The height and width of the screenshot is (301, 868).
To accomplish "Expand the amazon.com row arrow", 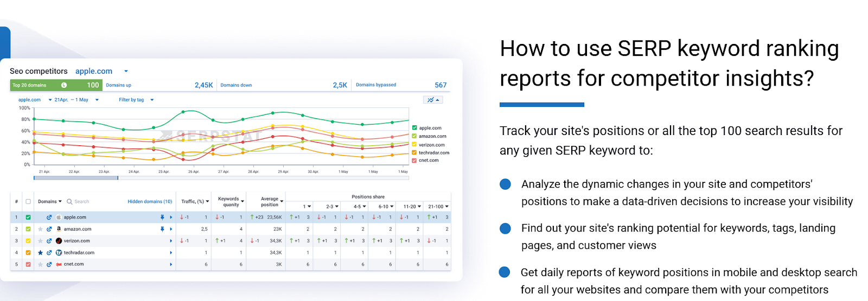I will point(171,229).
